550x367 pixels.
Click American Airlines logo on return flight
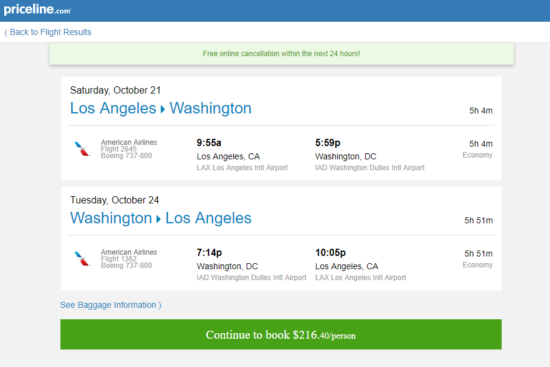click(82, 259)
